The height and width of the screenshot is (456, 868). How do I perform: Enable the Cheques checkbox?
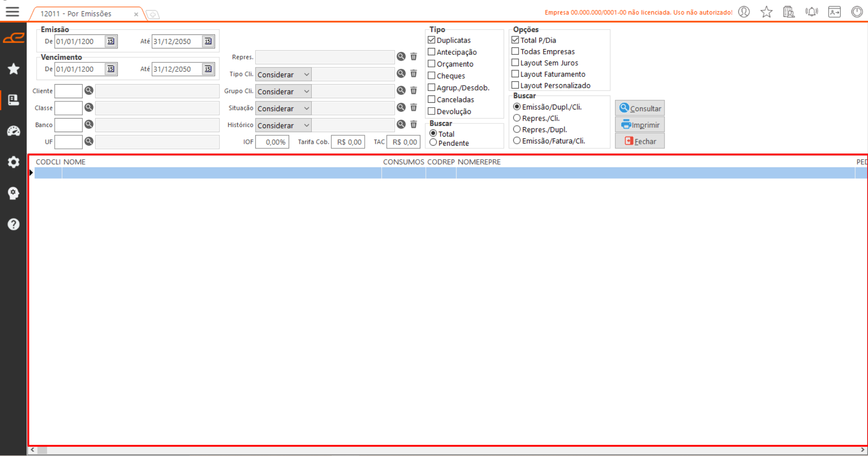coord(432,76)
